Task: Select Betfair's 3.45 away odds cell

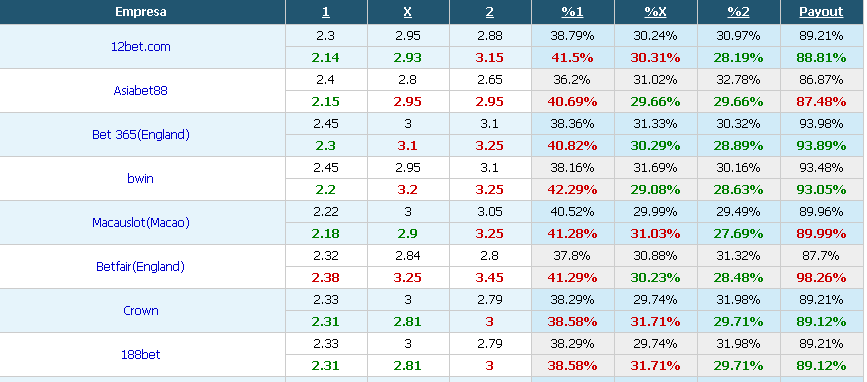Action: coord(489,278)
